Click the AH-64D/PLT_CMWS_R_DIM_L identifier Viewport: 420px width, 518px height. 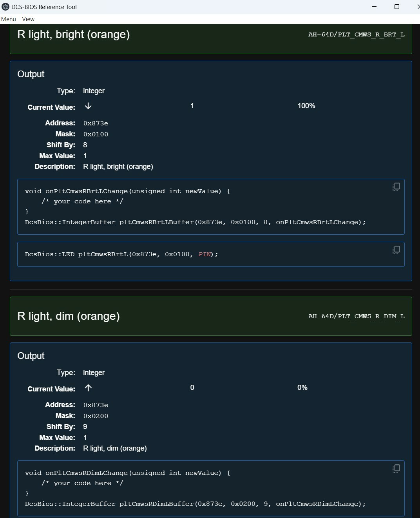coord(357,316)
